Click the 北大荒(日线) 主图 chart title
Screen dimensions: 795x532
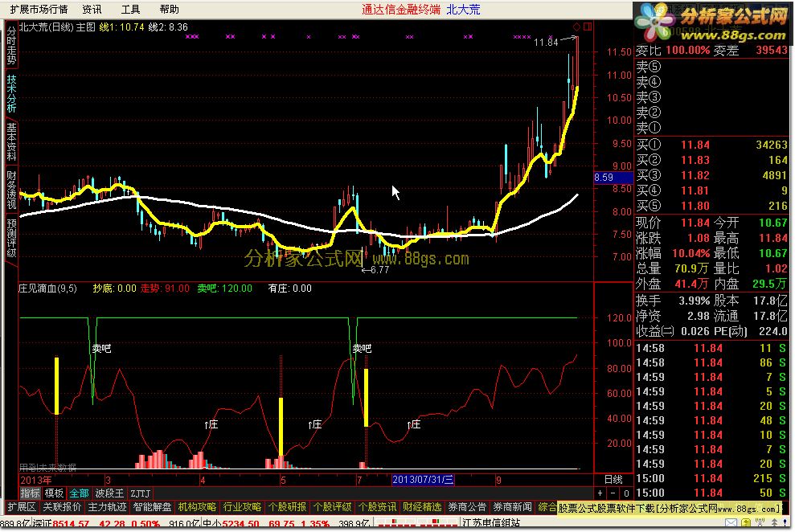[x=57, y=27]
